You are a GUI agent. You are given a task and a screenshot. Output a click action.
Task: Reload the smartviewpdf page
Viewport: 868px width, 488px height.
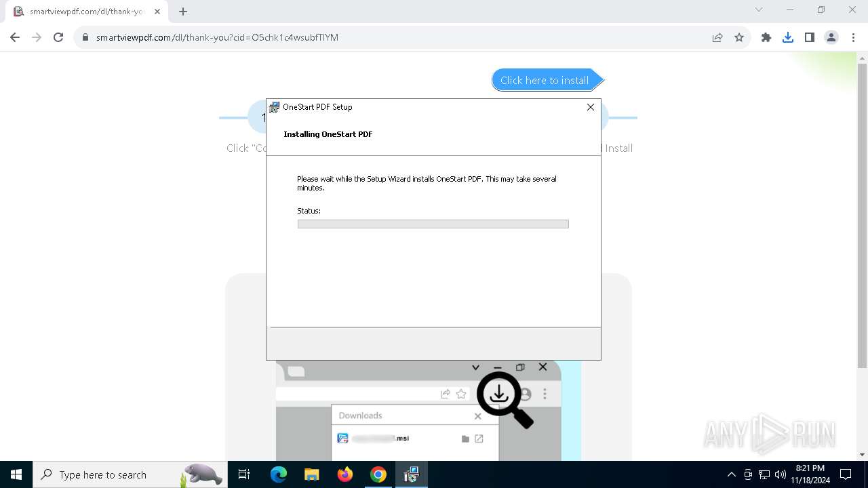58,37
